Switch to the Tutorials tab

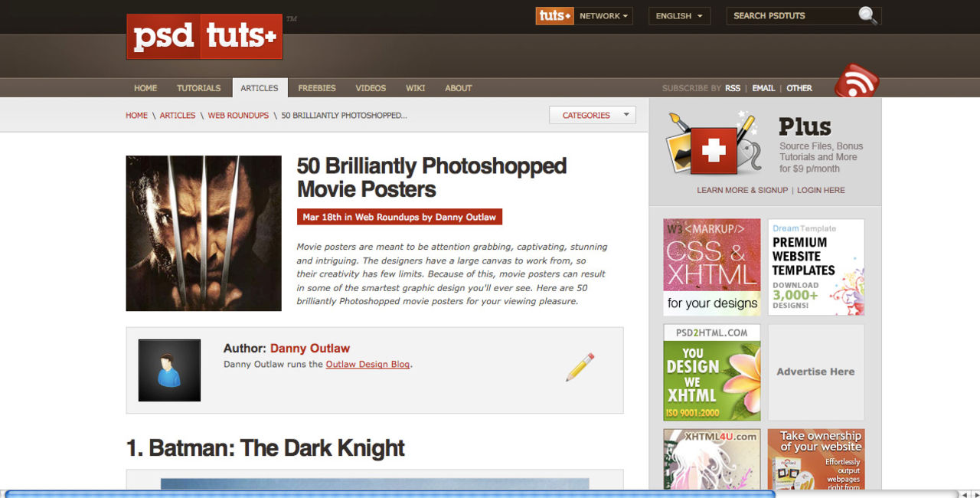pyautogui.click(x=198, y=88)
